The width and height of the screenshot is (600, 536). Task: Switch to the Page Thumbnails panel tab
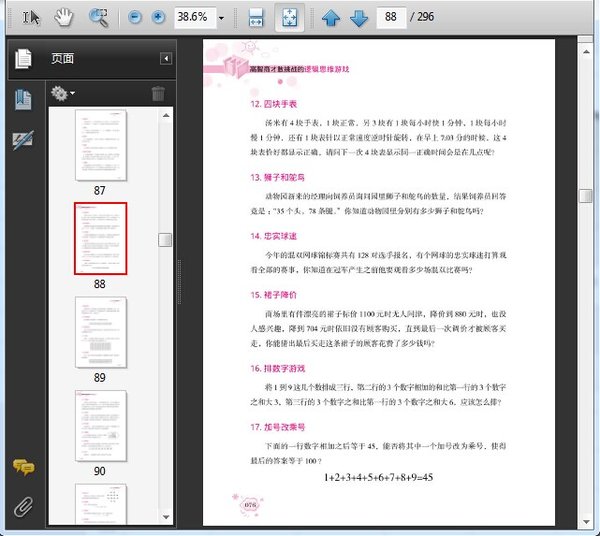[22, 59]
